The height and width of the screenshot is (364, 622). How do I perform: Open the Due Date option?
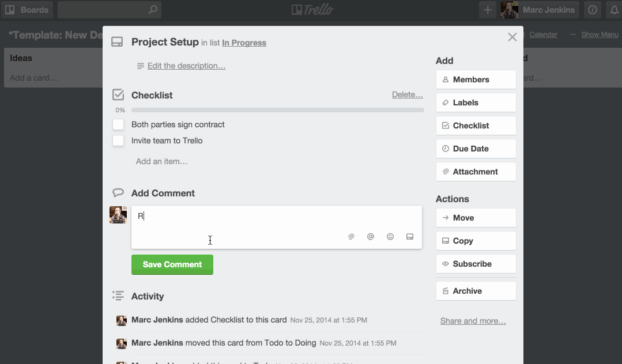click(x=476, y=149)
